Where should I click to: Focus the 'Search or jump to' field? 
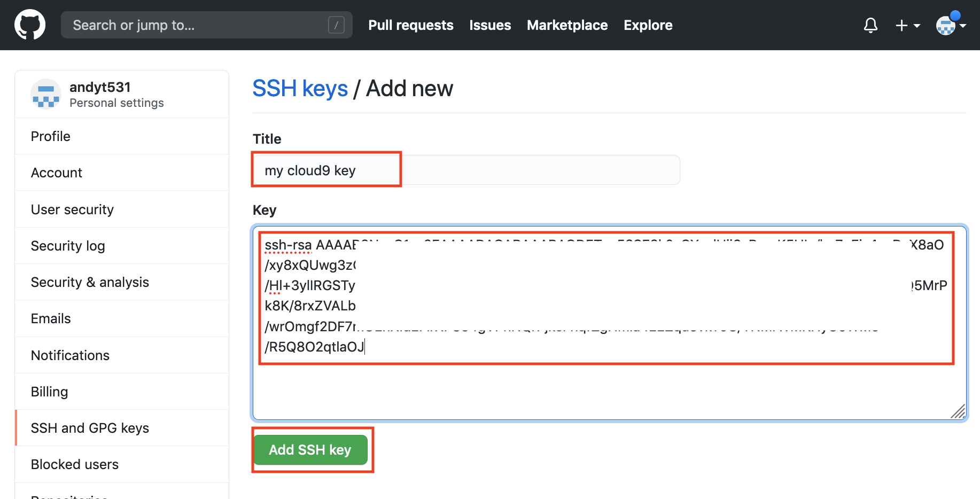(x=207, y=25)
